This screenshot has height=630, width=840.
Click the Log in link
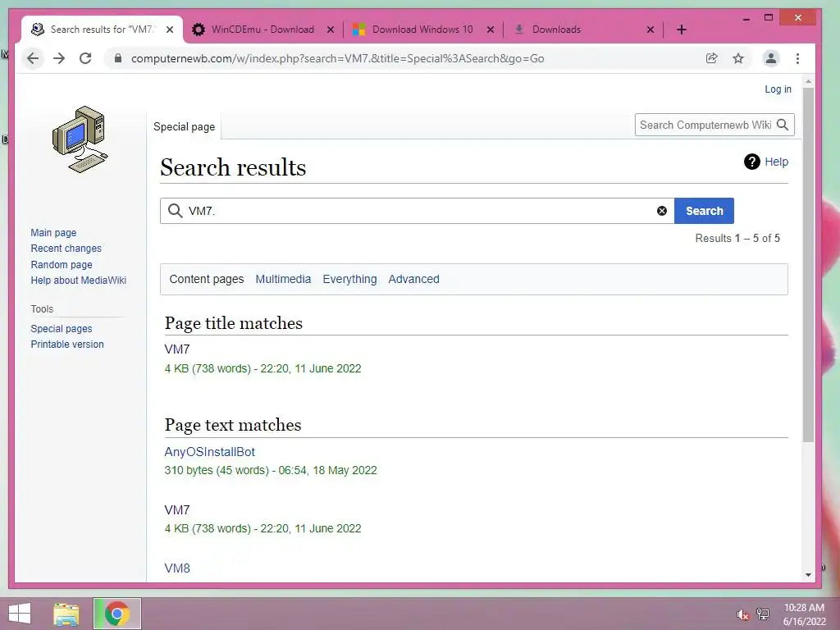778,89
